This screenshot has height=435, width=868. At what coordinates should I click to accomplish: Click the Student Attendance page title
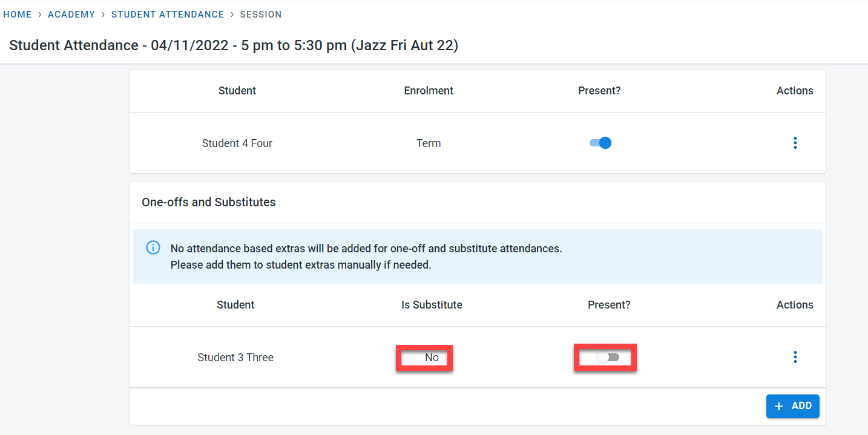pyautogui.click(x=233, y=46)
